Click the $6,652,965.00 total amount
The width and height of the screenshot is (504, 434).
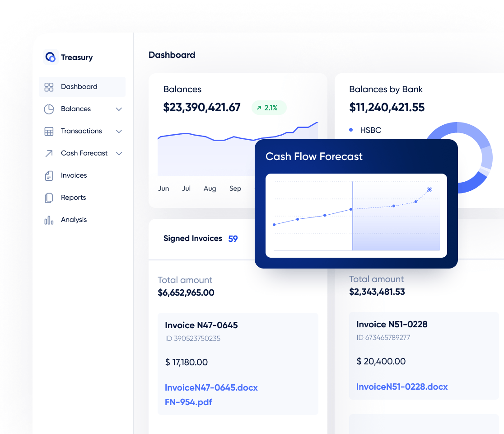tap(186, 293)
